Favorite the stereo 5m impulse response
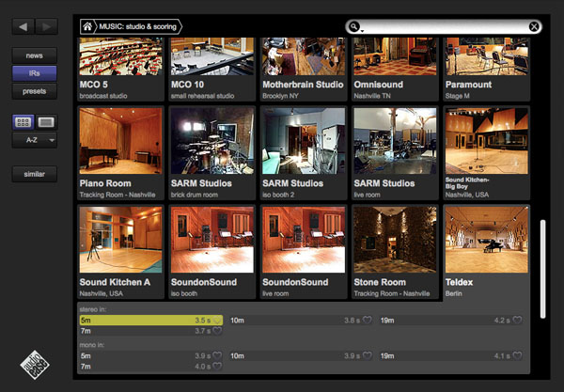This screenshot has width=564, height=392. 217,320
